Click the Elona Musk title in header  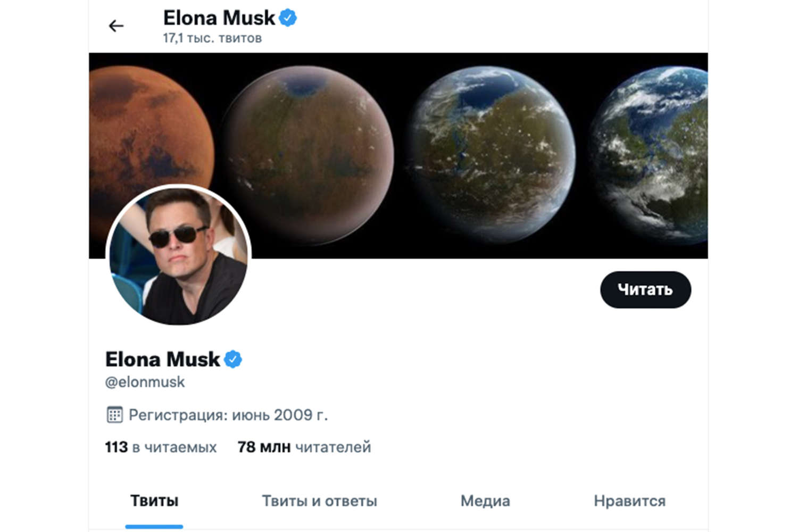[219, 18]
